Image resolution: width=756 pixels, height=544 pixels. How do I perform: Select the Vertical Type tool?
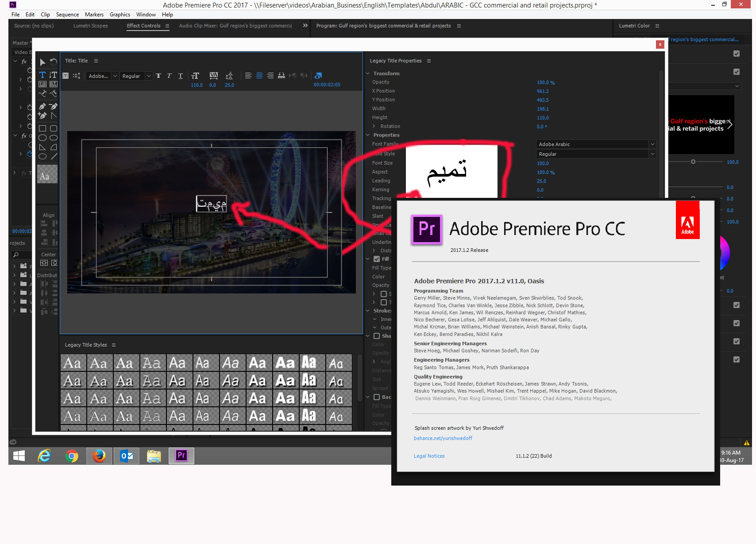tap(54, 75)
